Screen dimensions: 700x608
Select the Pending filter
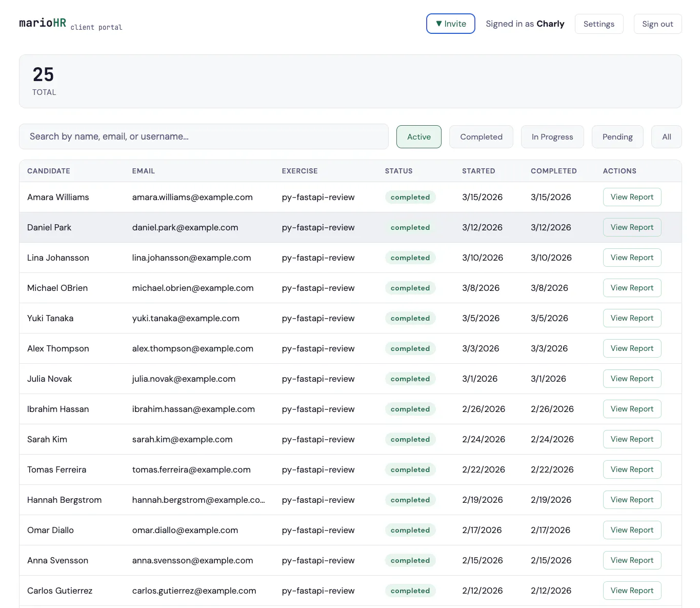tap(617, 137)
